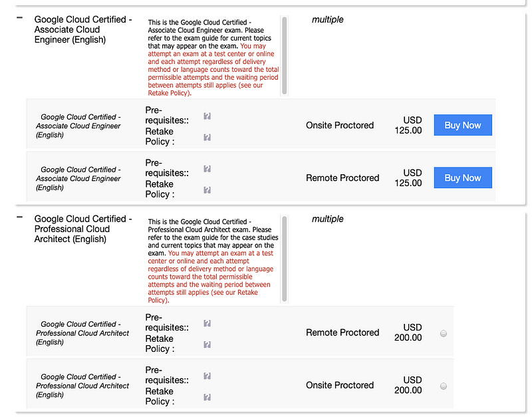This screenshot has width=532, height=417.
Task: Buy the Remote Proctored Associate Cloud Engineer exam
Action: [x=463, y=178]
